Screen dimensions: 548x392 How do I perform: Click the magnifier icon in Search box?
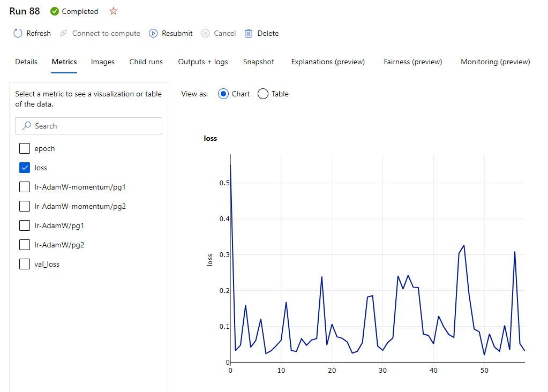pyautogui.click(x=27, y=126)
